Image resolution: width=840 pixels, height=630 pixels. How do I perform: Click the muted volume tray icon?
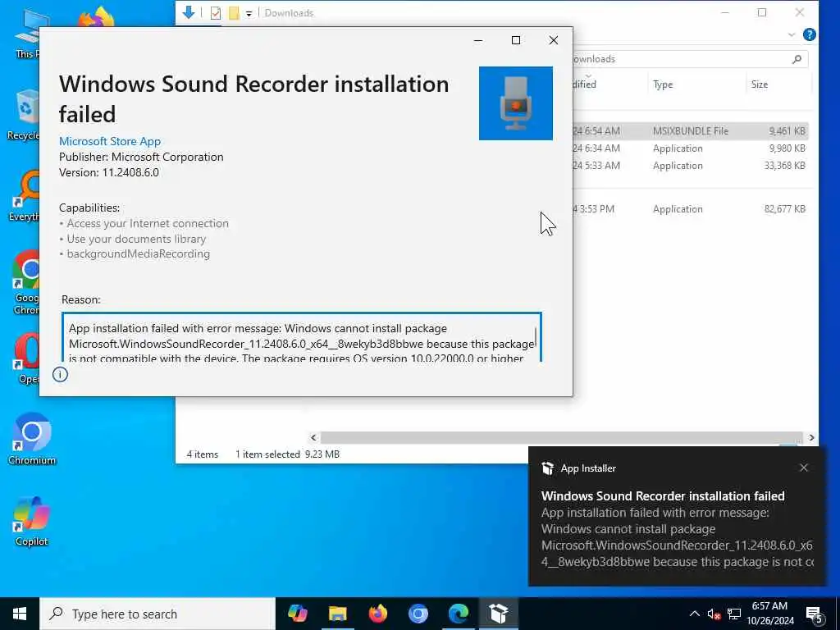pos(714,614)
